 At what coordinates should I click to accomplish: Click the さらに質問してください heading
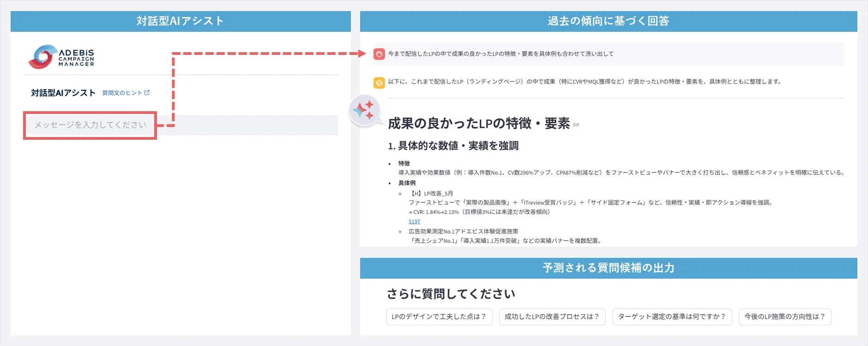[x=451, y=294]
